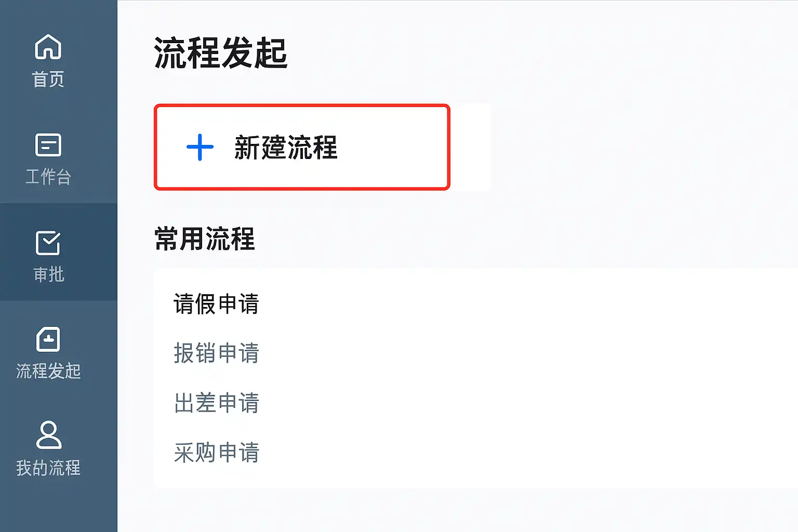The width and height of the screenshot is (798, 532).
Task: Click the 我的流程 person icon
Action: click(48, 435)
